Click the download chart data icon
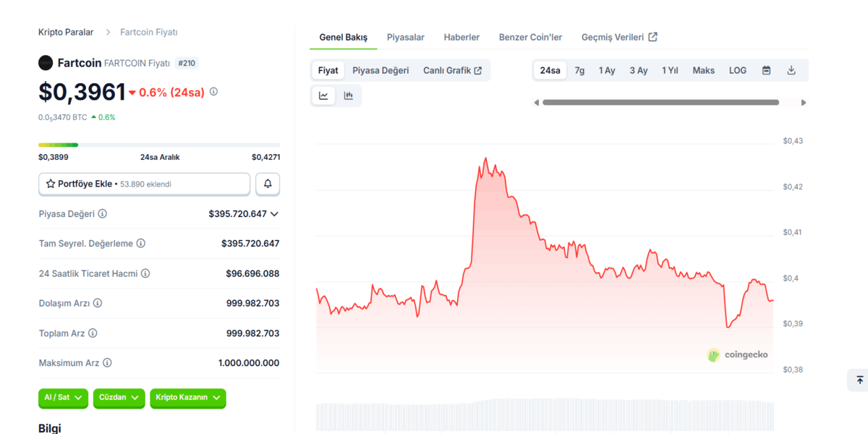Image resolution: width=868 pixels, height=434 pixels. [791, 70]
